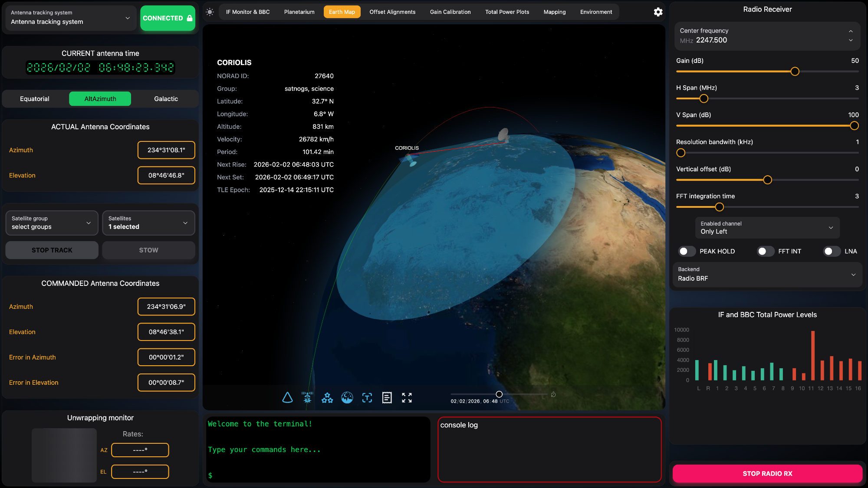Toggle the satellite model icon on the map

tap(307, 397)
